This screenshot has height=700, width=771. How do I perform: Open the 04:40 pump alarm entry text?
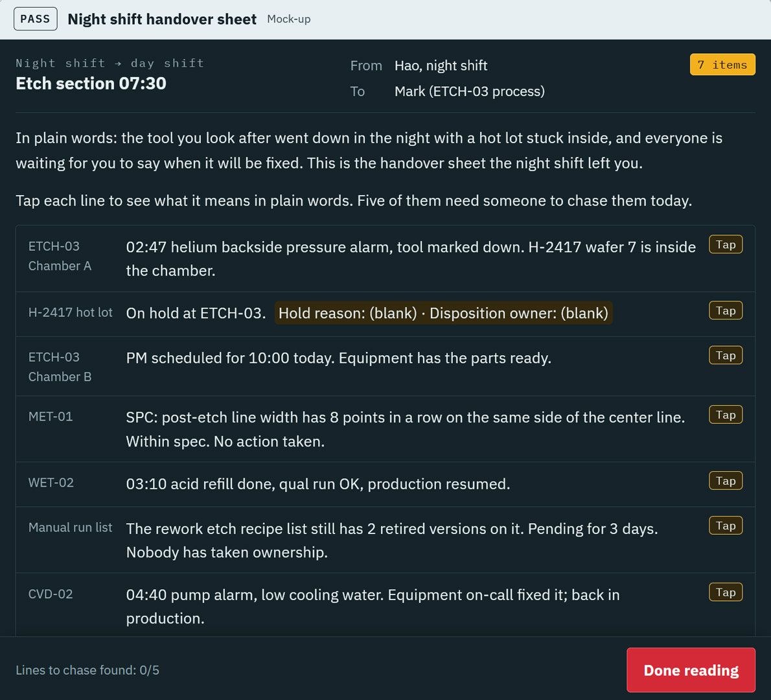tap(373, 606)
